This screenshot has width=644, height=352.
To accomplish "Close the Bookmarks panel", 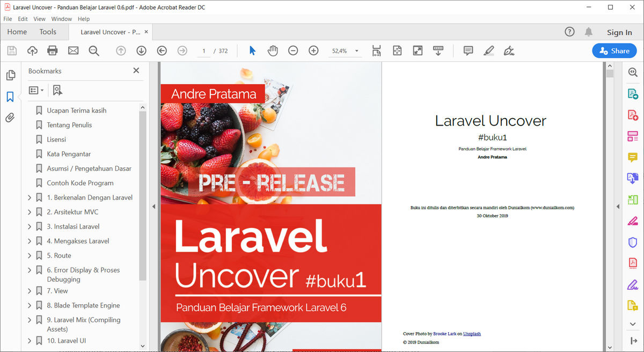I will click(136, 70).
